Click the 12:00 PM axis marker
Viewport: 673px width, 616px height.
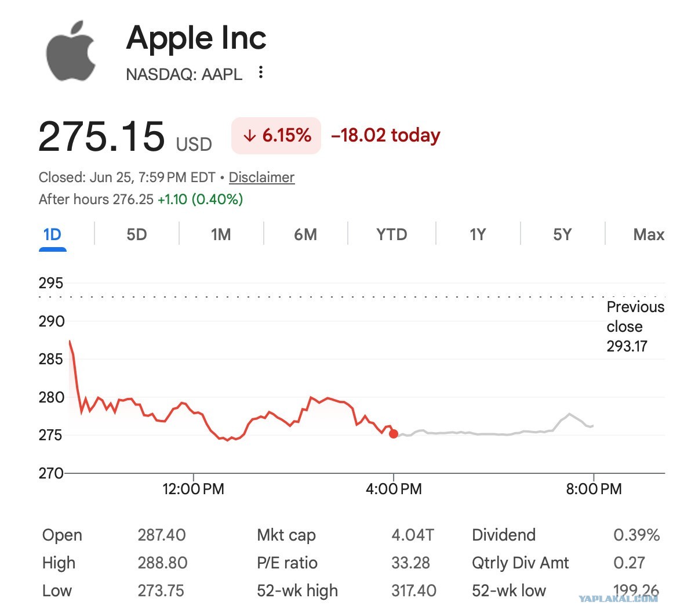(193, 489)
